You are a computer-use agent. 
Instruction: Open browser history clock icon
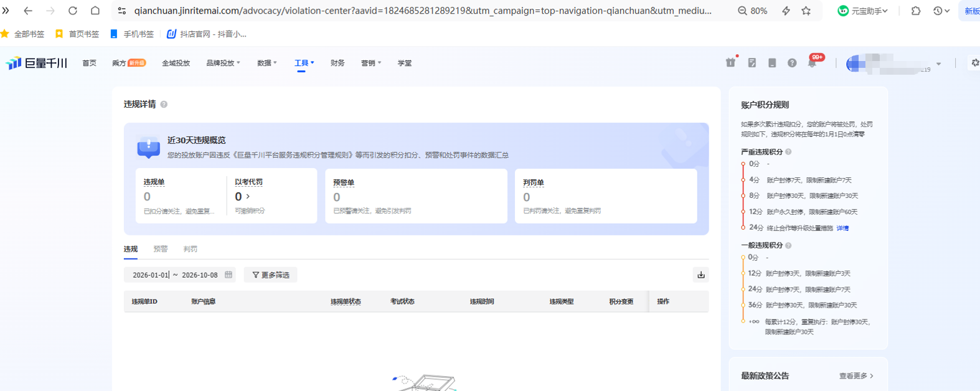pyautogui.click(x=938, y=11)
